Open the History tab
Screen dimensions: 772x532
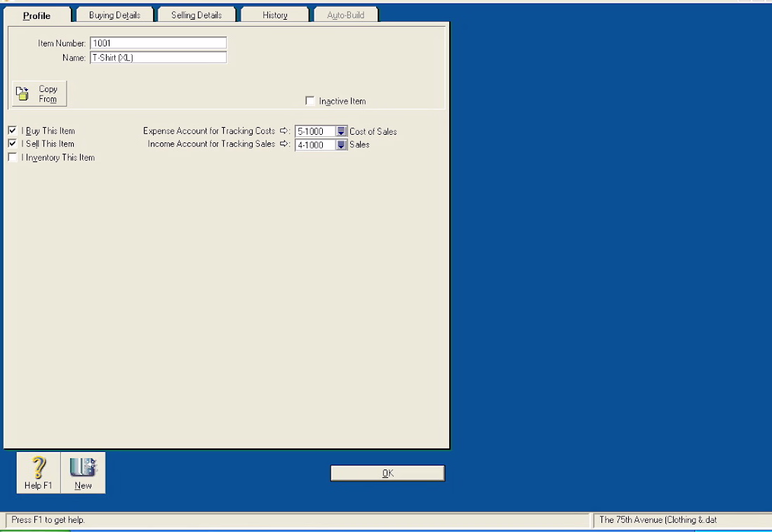pos(274,15)
